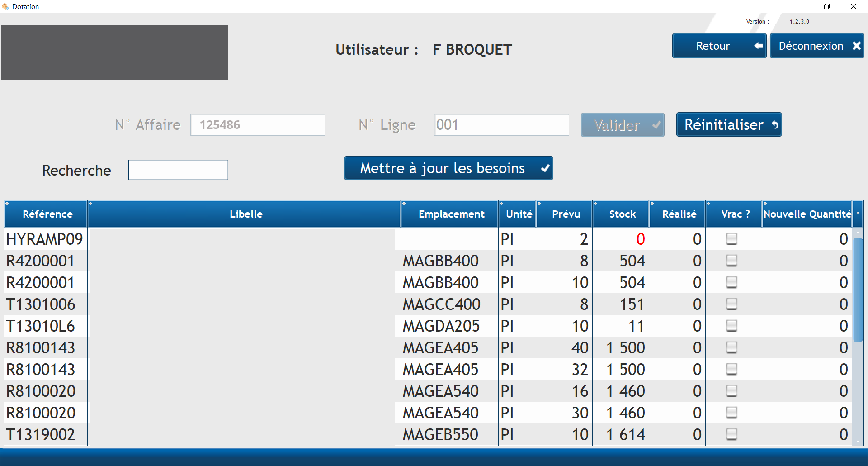Sort by the Référence column header
The height and width of the screenshot is (466, 868).
[x=46, y=214]
